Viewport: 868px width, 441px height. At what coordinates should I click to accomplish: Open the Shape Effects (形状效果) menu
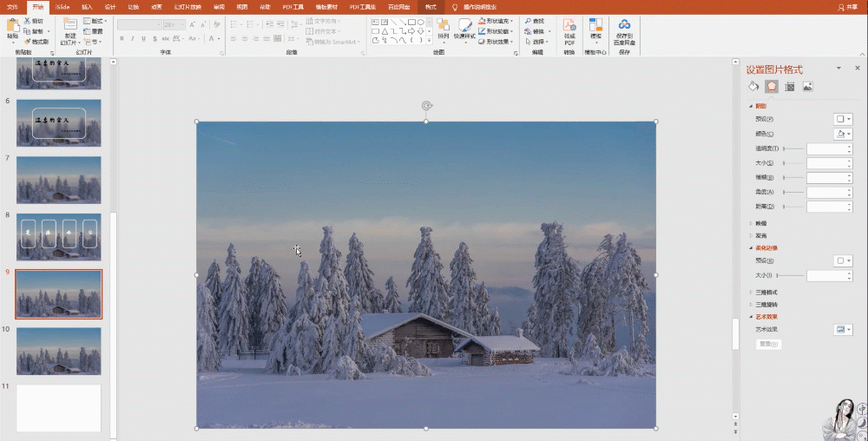(x=496, y=42)
